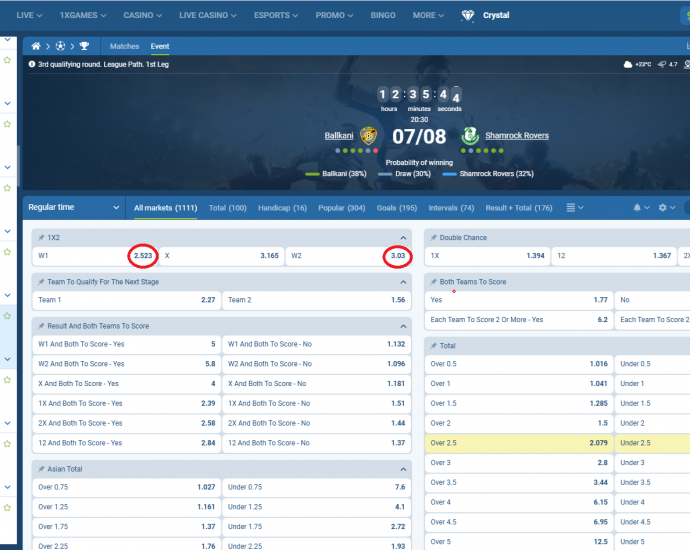The height and width of the screenshot is (550, 690).
Task: Select All markets (1111) tab
Action: point(165,208)
